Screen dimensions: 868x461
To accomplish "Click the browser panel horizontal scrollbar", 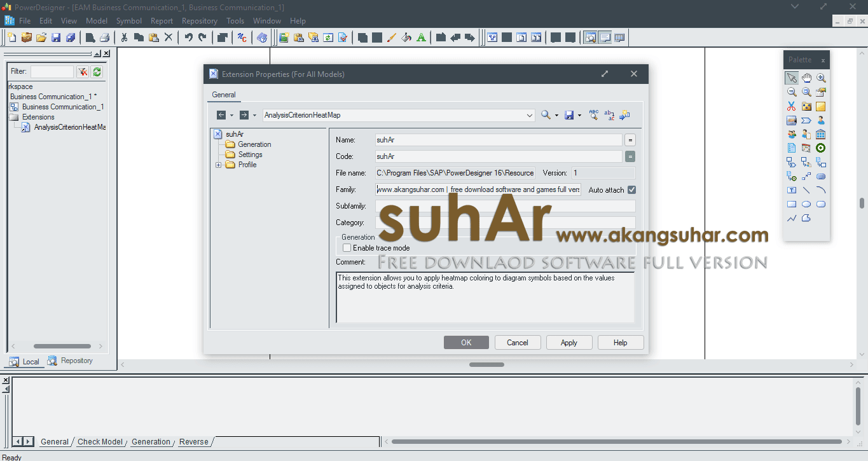I will point(62,347).
